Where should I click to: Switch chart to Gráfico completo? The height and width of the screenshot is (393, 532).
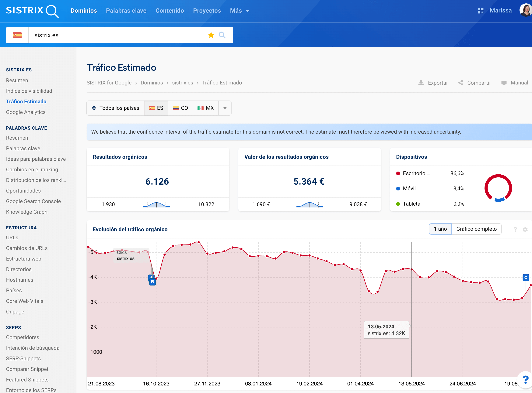point(476,229)
